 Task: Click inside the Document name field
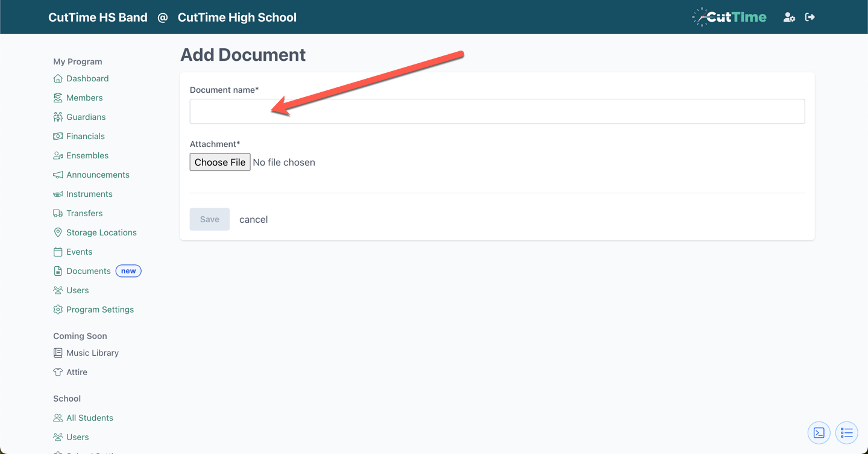[x=497, y=111]
